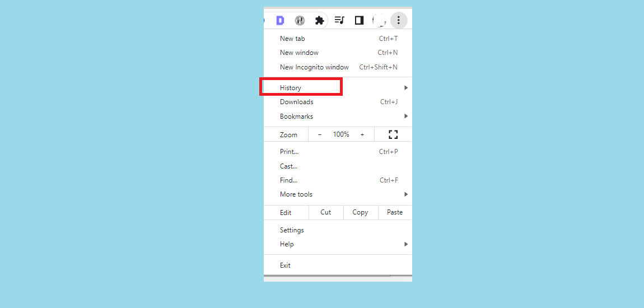Enter fullscreen using the Zoom row icon

[393, 134]
